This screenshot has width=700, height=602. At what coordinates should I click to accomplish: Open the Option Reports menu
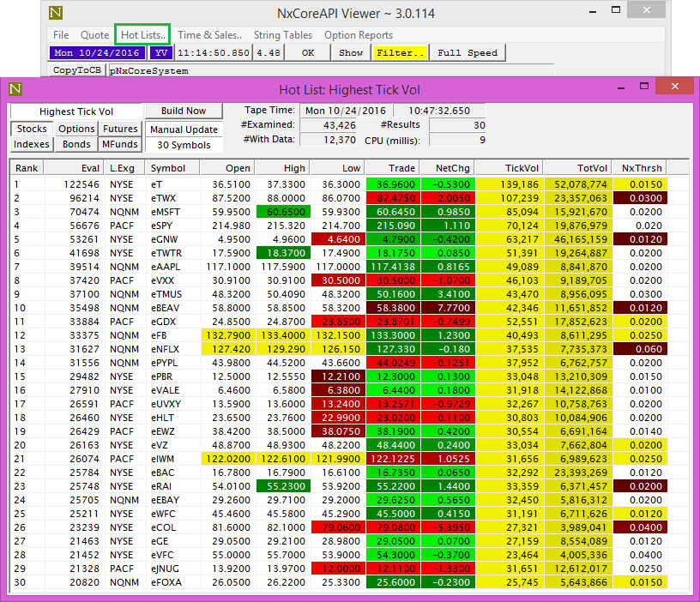tap(359, 35)
